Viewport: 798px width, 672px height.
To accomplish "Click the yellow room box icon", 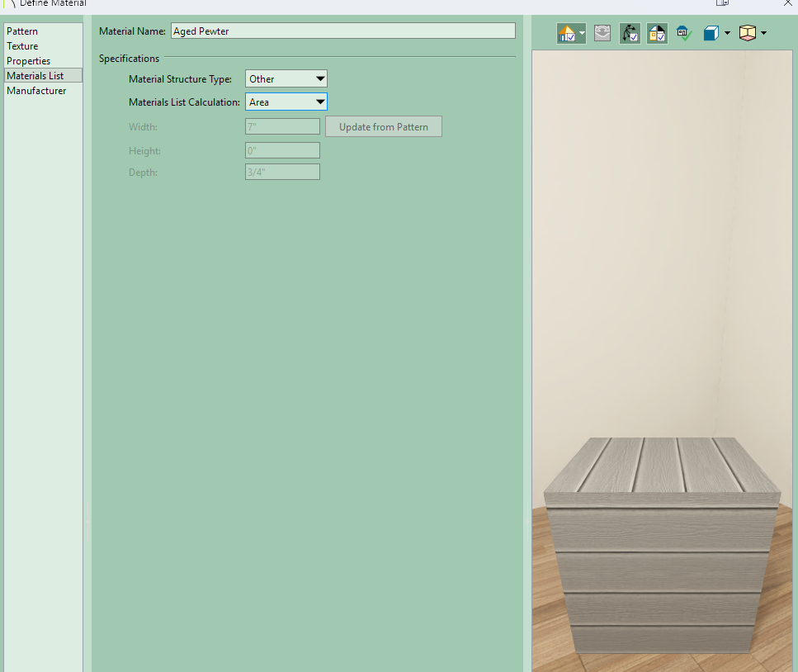I will tap(748, 33).
